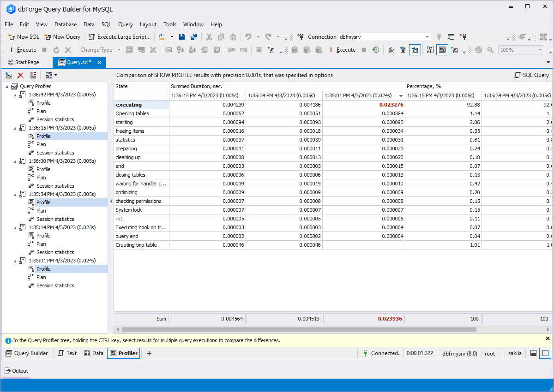Open the compare results dropdown arrow
The height and width of the screenshot is (392, 554).
[55, 75]
